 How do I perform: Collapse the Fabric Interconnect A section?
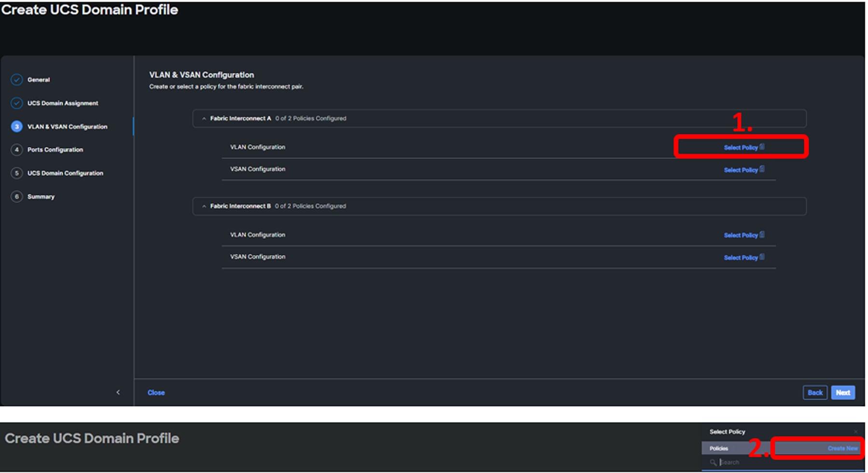tap(204, 119)
